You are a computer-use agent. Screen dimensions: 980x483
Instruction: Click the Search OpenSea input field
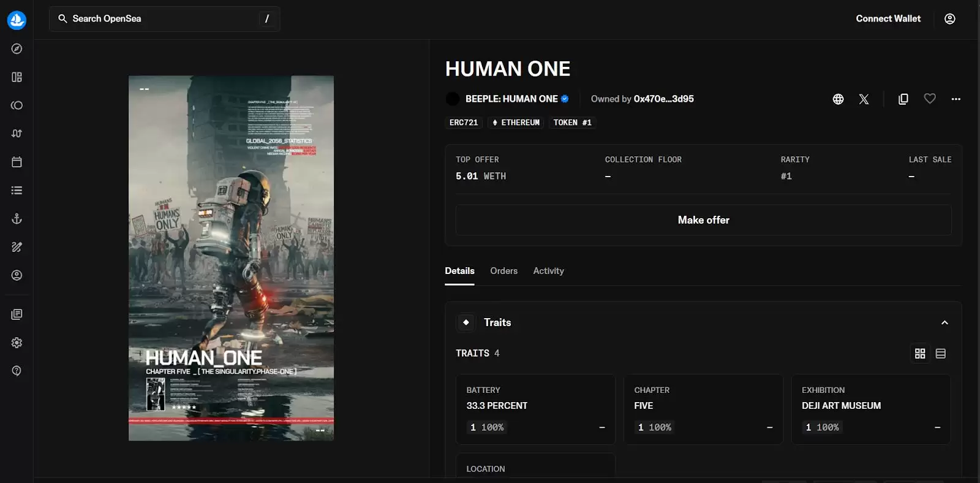159,19
